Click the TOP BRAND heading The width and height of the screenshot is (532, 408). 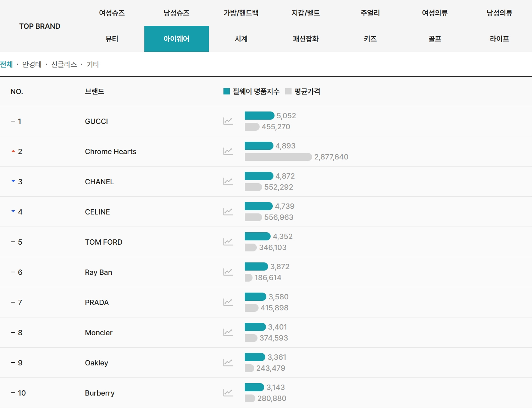(x=40, y=26)
